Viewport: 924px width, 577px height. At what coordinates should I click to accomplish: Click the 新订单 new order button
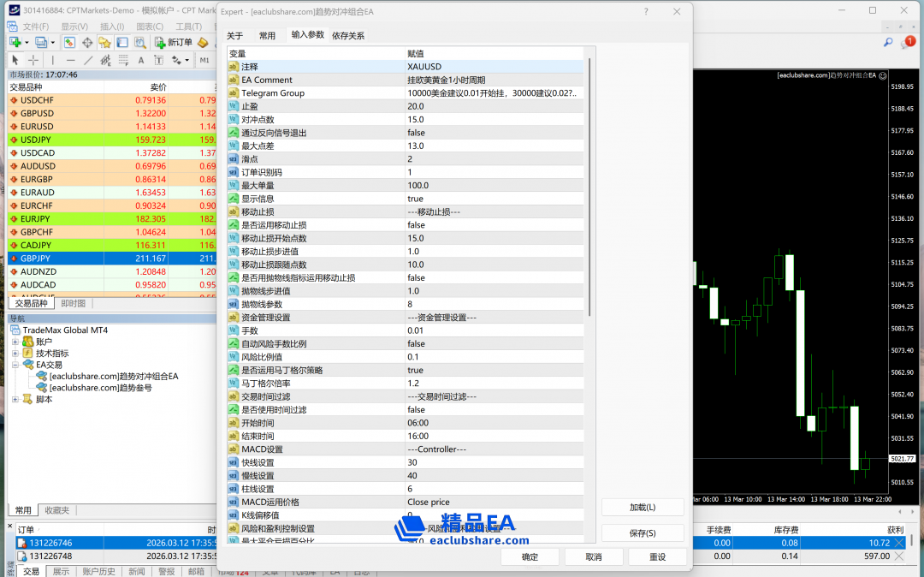(174, 42)
